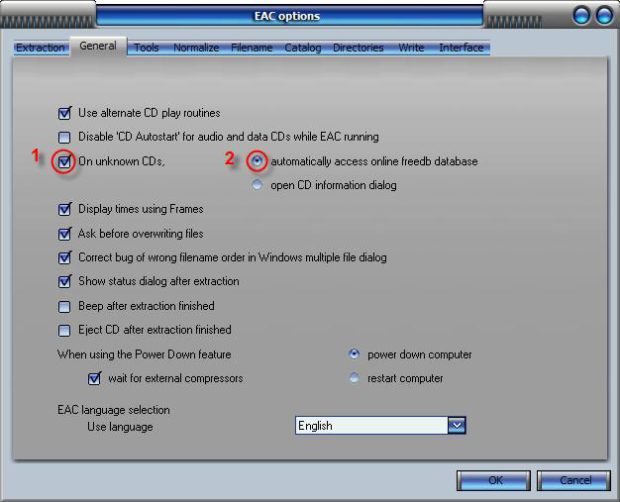Open the Directories tab
The width and height of the screenshot is (620, 502).
[358, 48]
